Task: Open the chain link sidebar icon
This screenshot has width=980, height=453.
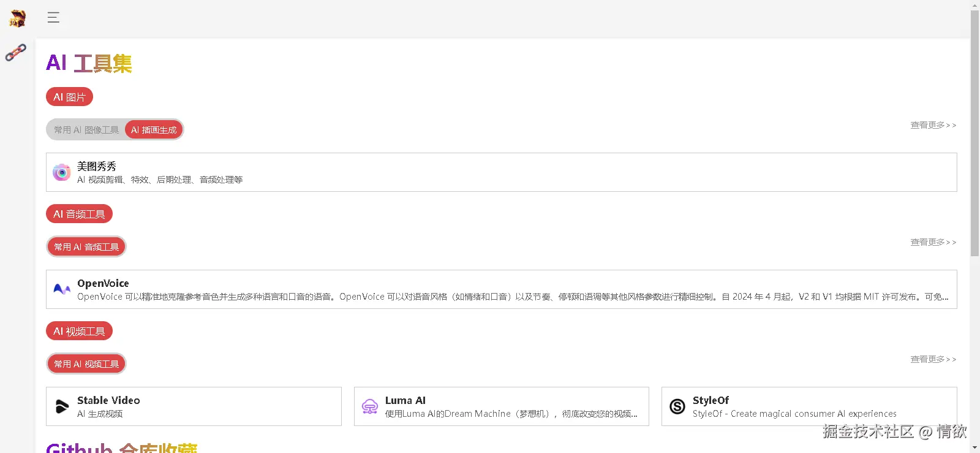Action: tap(16, 53)
